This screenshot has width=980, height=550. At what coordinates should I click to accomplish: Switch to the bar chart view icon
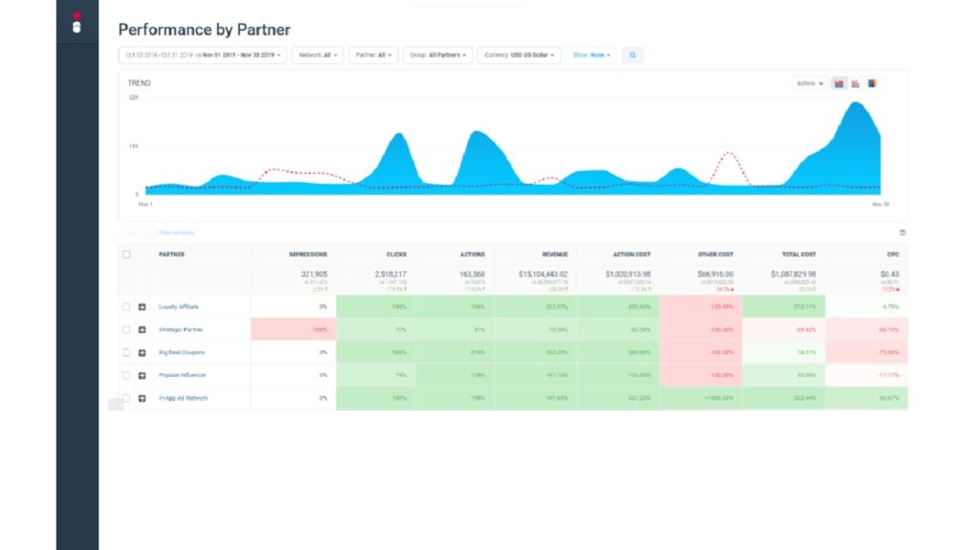pyautogui.click(x=855, y=83)
